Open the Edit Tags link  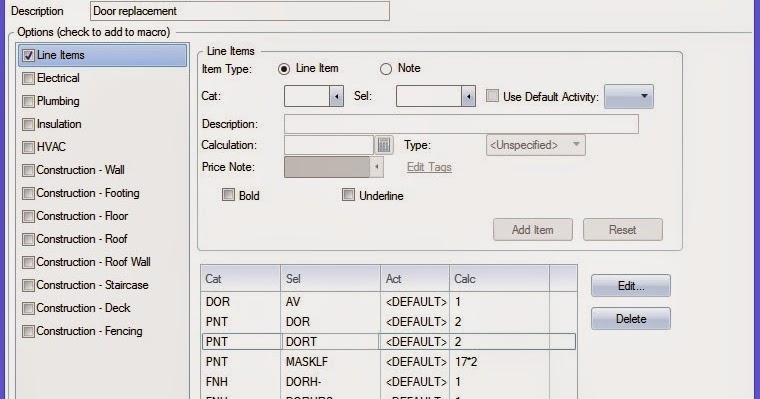(x=429, y=167)
